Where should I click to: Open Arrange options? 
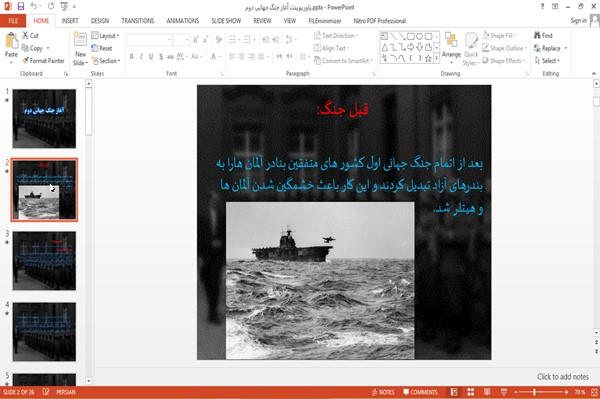[451, 49]
